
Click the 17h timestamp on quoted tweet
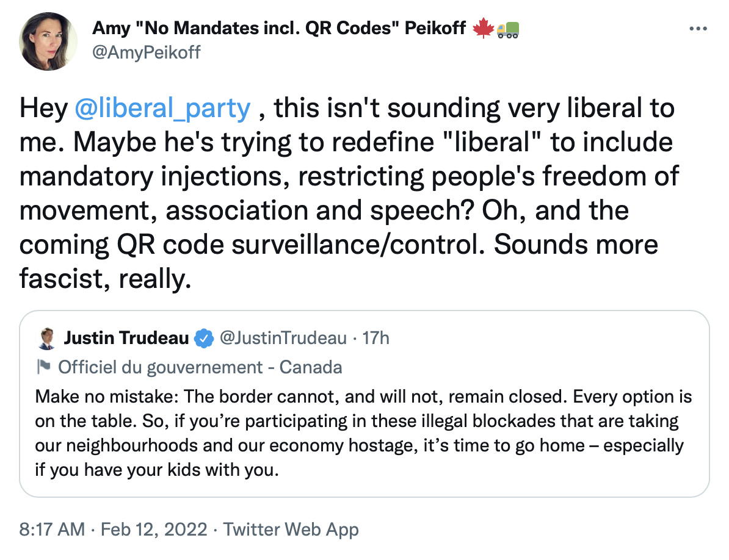point(375,338)
